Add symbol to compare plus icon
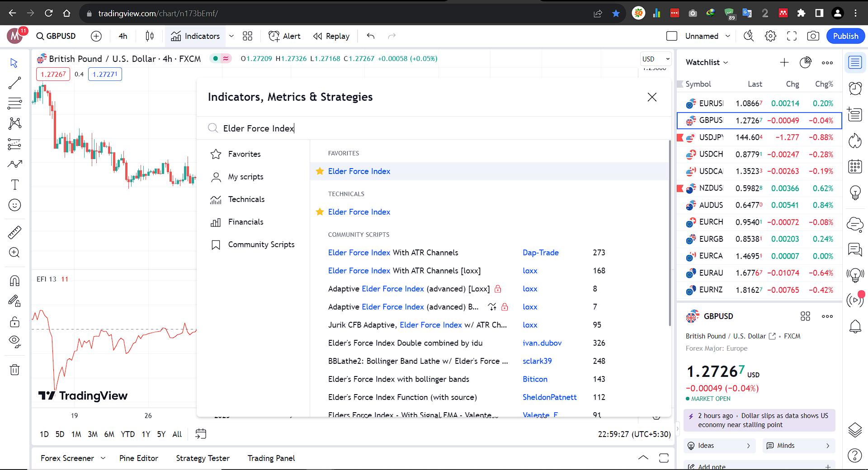This screenshot has height=470, width=868. 96,36
